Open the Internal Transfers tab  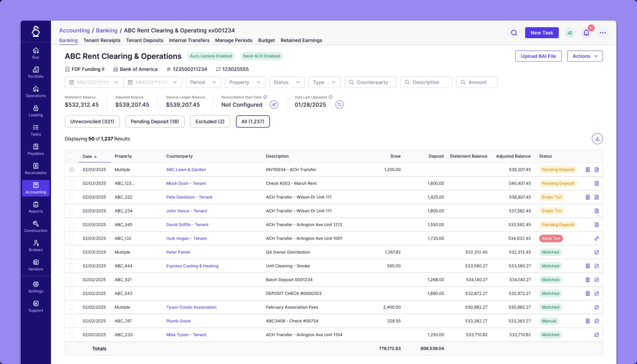click(x=189, y=40)
